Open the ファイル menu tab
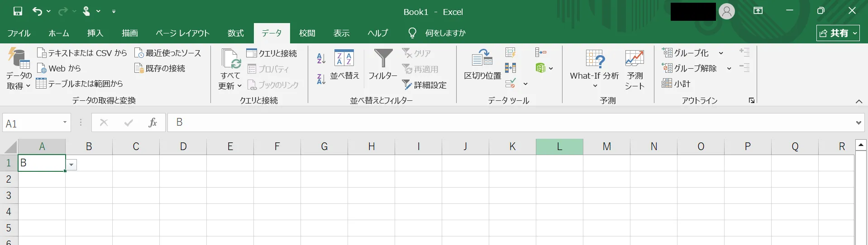The image size is (868, 245). click(19, 33)
